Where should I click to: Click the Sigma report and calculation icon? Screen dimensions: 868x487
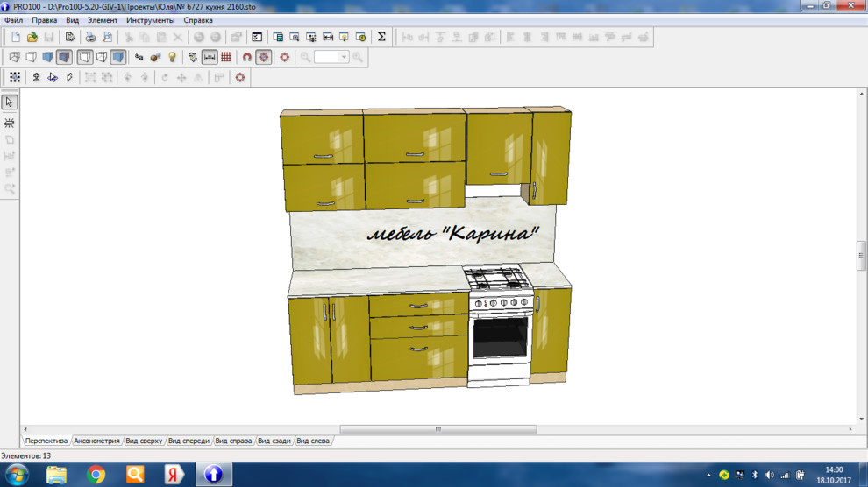[x=381, y=37]
